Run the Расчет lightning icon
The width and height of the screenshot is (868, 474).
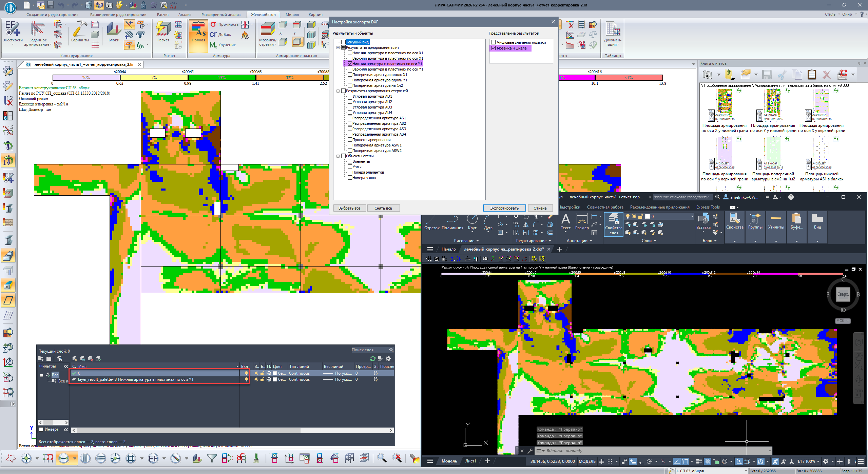click(163, 29)
